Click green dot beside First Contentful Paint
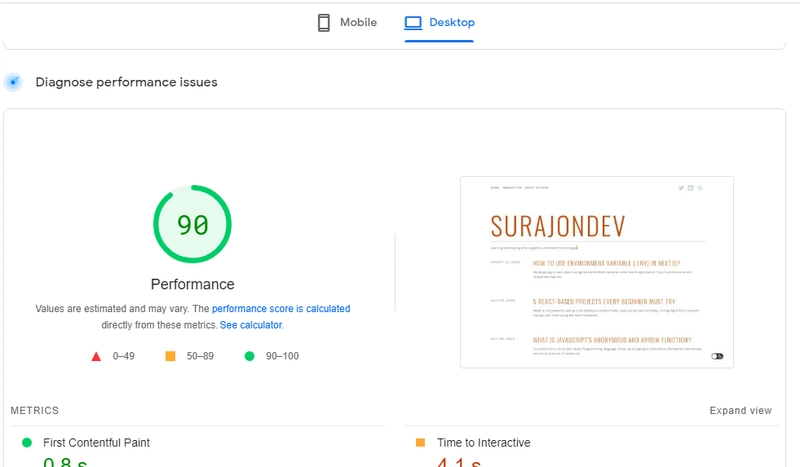 pos(26,442)
